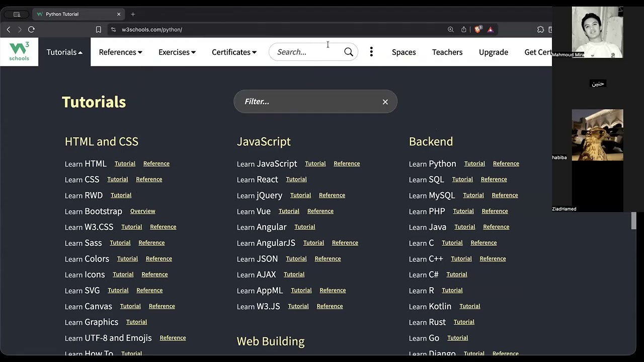Image resolution: width=644 pixels, height=362 pixels.
Task: Open the Learn CSS Tutorial link
Action: pyautogui.click(x=118, y=179)
